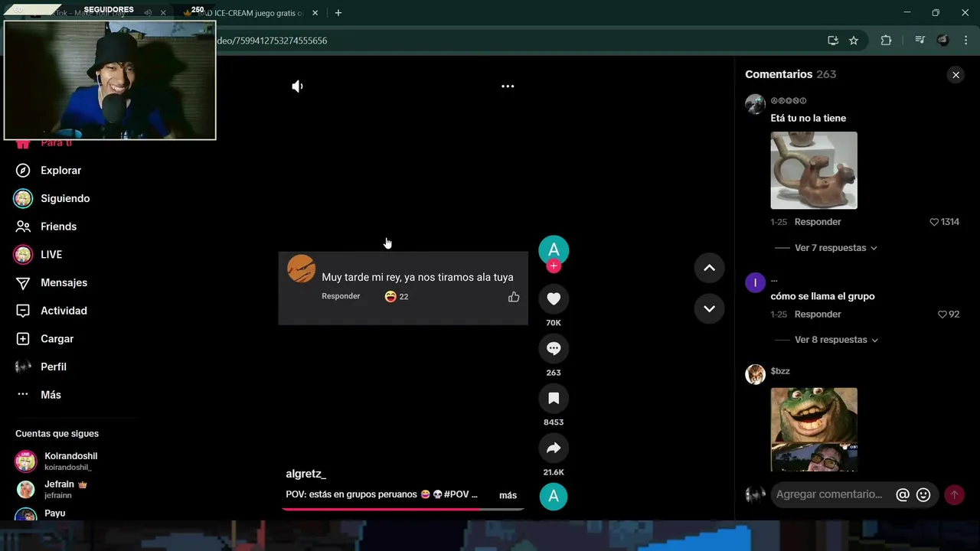Open the algretz_ username under the video
The image size is (980, 551).
306,474
